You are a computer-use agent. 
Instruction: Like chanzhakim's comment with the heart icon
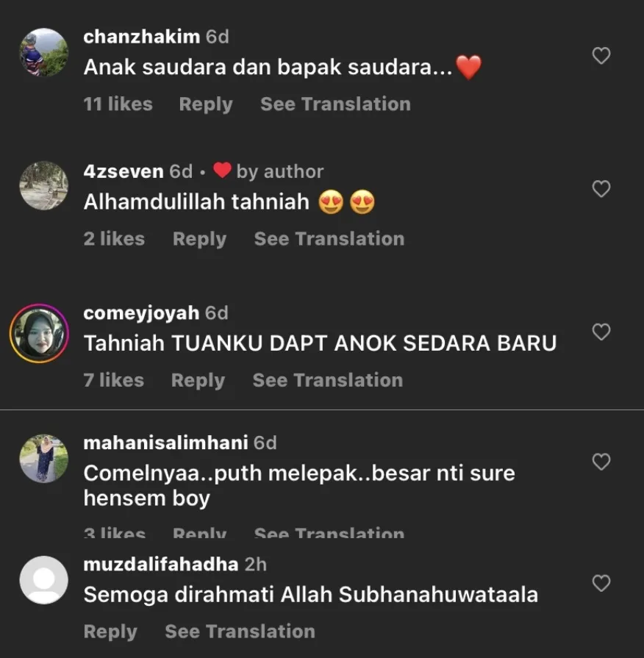coord(601,56)
